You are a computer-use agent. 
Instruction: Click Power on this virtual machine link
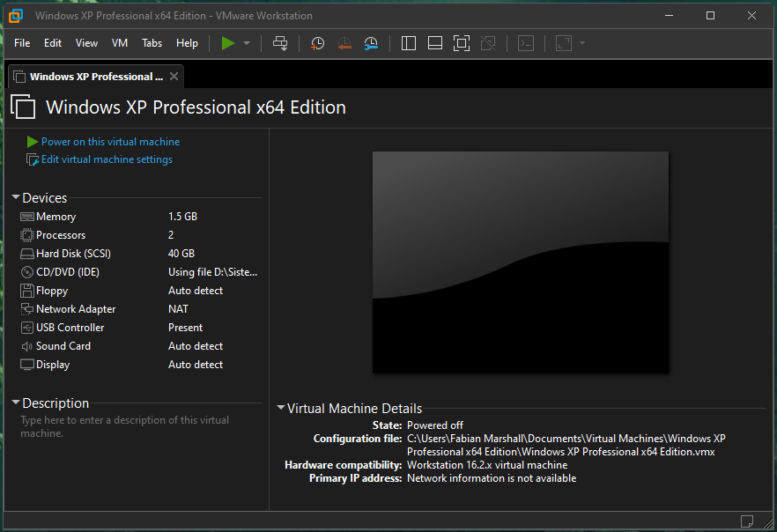click(110, 142)
